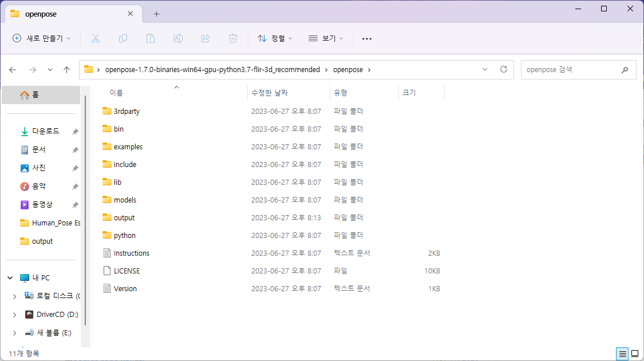Open output folder in sidebar

[x=37, y=241]
